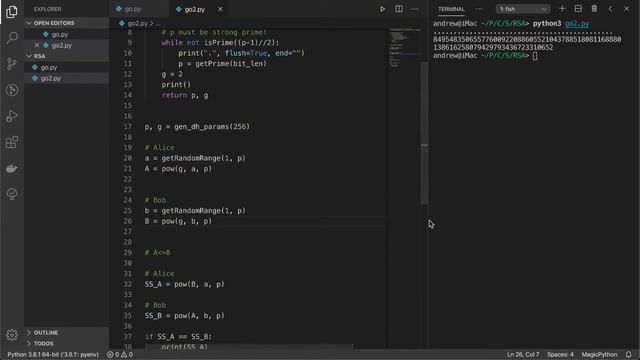
Task: Open the Manage gear icon
Action: click(x=12, y=335)
